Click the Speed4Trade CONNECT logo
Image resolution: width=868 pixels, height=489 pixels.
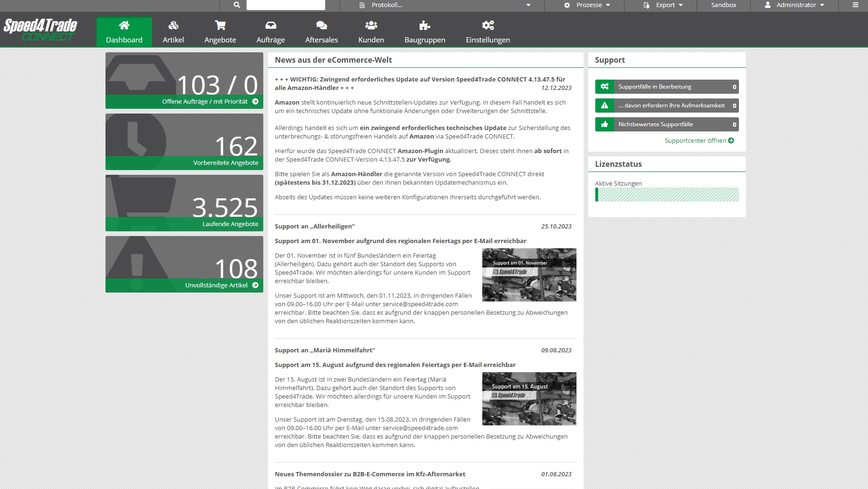tap(40, 30)
